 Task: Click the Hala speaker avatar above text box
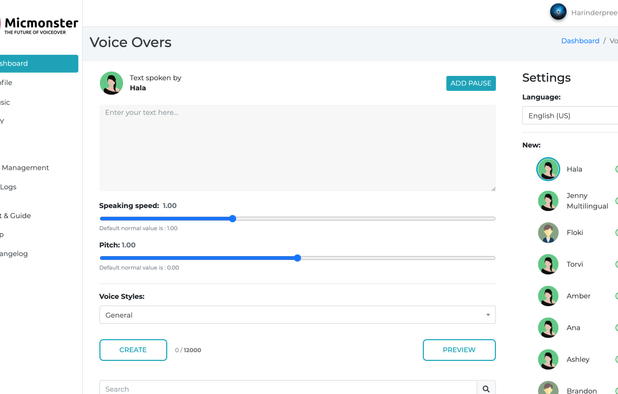112,83
